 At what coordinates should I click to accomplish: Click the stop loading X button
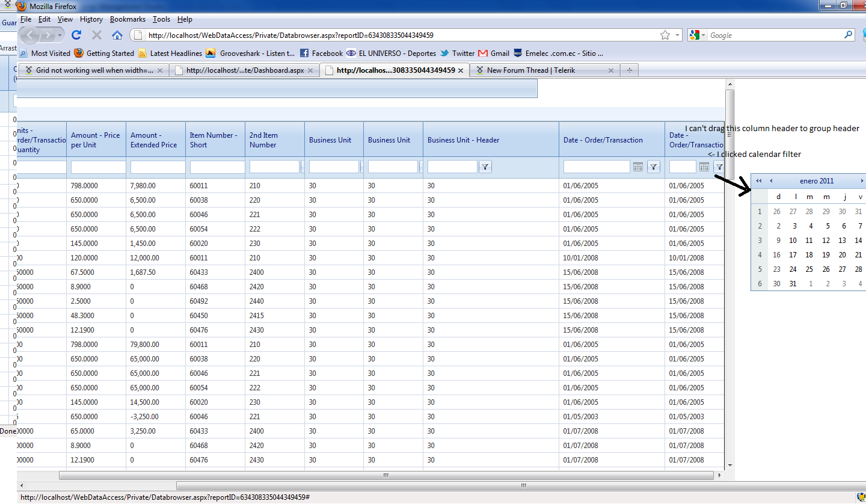pos(97,35)
